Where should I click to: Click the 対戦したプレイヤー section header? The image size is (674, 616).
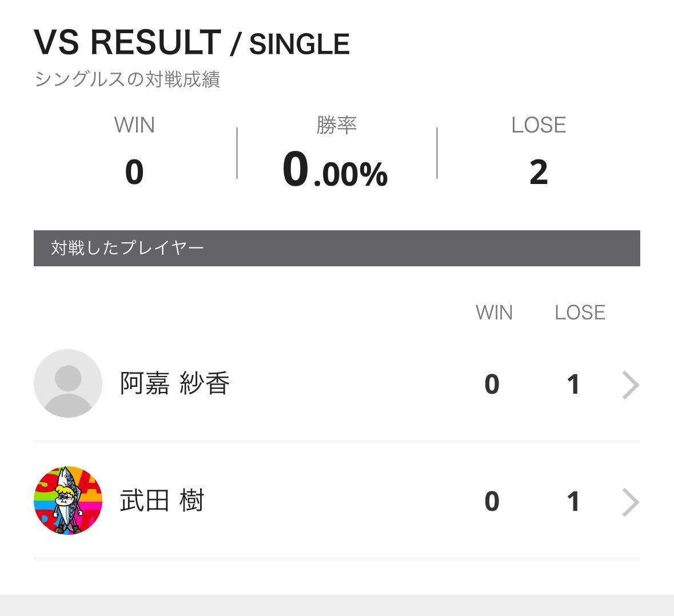(x=337, y=249)
